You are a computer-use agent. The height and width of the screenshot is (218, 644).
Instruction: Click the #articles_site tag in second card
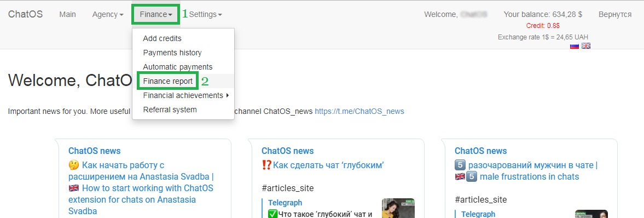287,188
